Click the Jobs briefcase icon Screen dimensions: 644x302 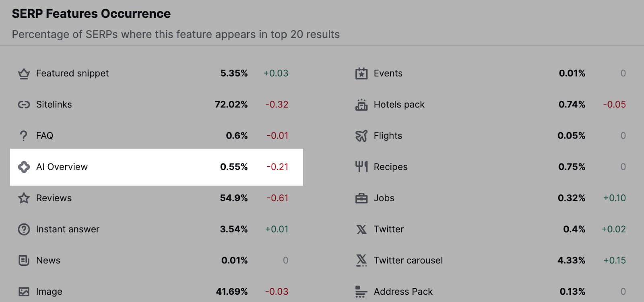click(361, 198)
